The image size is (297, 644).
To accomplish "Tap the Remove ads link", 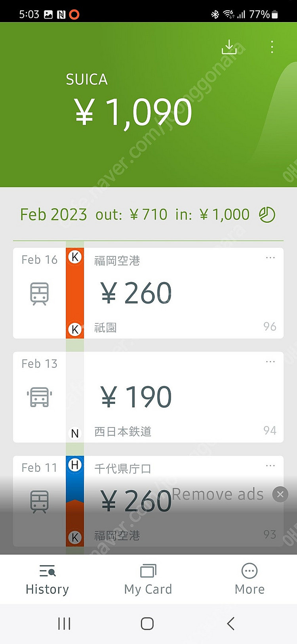I will click(218, 494).
